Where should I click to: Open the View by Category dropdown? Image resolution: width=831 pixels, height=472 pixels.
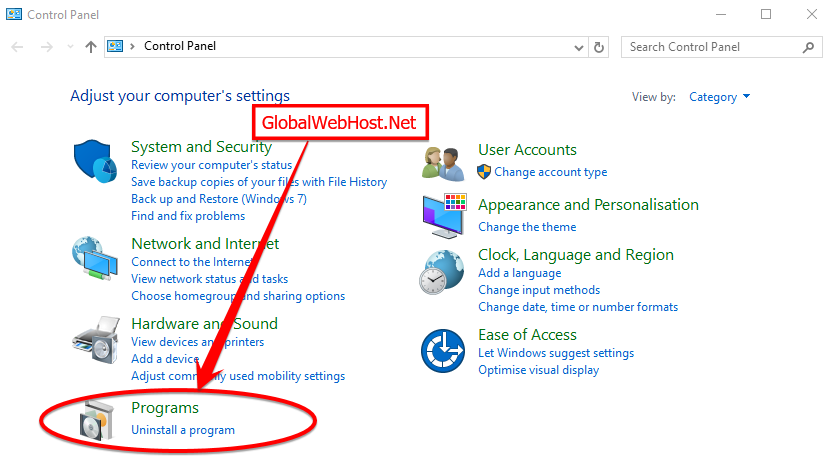(x=719, y=97)
